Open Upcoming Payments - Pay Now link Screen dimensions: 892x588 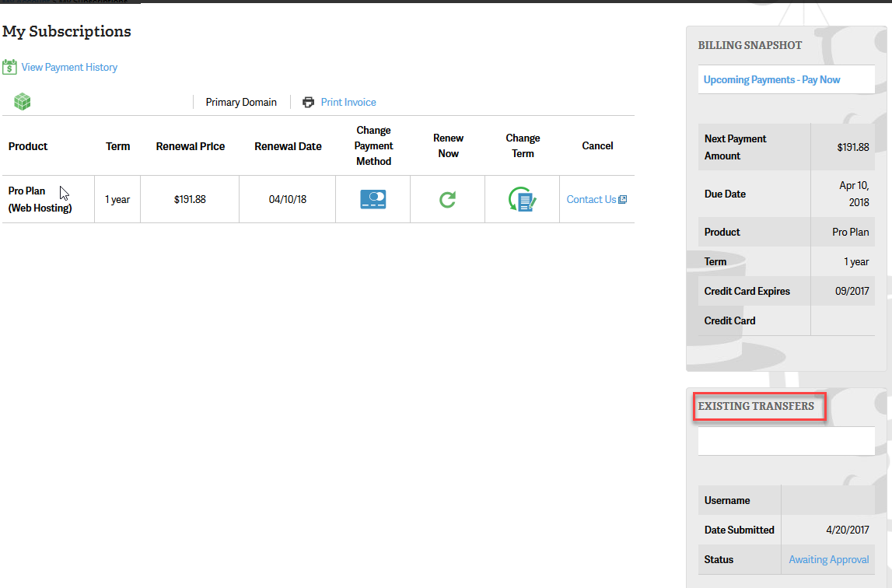[x=771, y=79]
